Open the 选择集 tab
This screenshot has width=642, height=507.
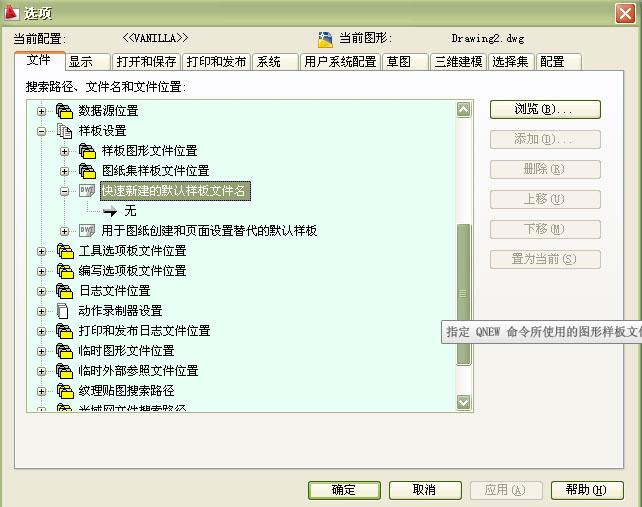pos(511,62)
